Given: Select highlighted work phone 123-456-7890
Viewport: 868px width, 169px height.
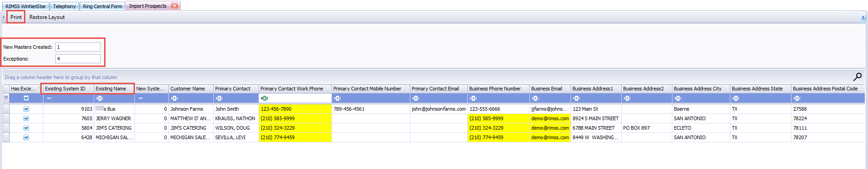Looking at the screenshot, I should tap(295, 109).
